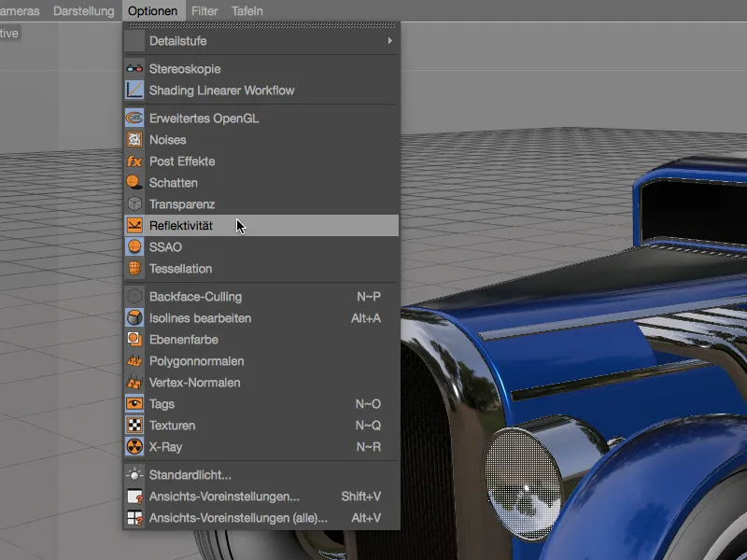Click the Reflektivität icon
747x560 pixels.
[x=134, y=225]
